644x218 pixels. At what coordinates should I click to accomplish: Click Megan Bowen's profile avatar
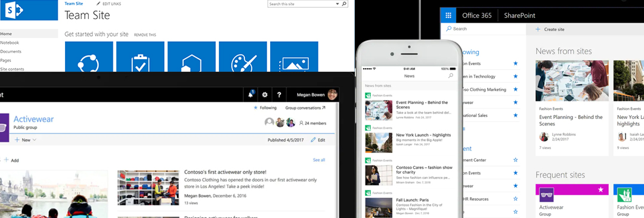333,95
